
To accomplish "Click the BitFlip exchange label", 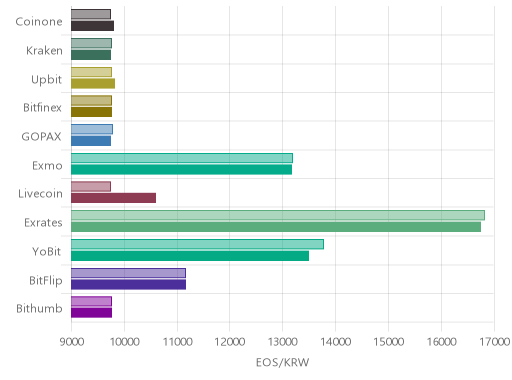I will (46, 281).
